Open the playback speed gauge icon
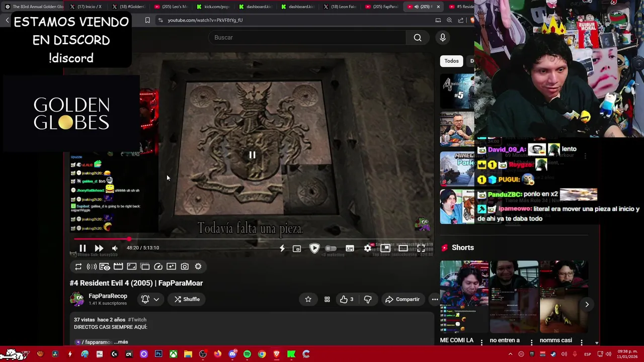The width and height of the screenshot is (644, 362). [x=158, y=266]
